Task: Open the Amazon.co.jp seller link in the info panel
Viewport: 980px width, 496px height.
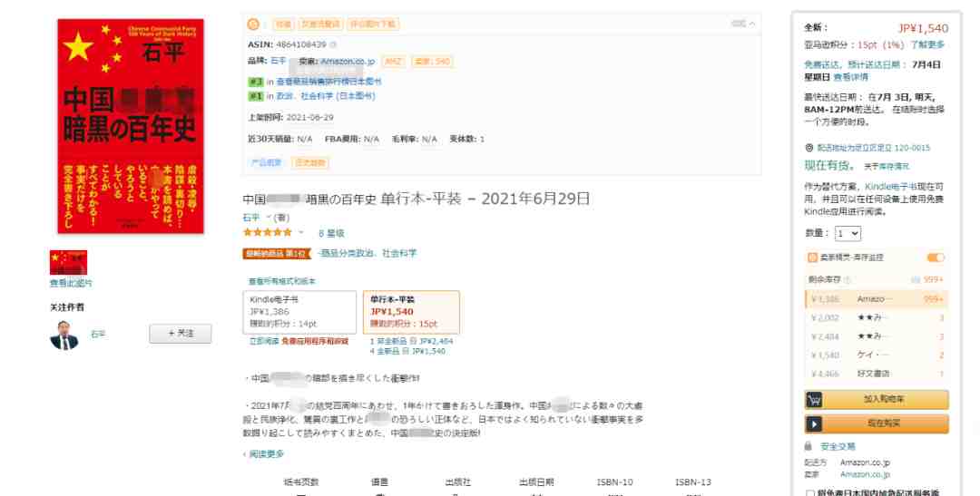Action: click(348, 62)
